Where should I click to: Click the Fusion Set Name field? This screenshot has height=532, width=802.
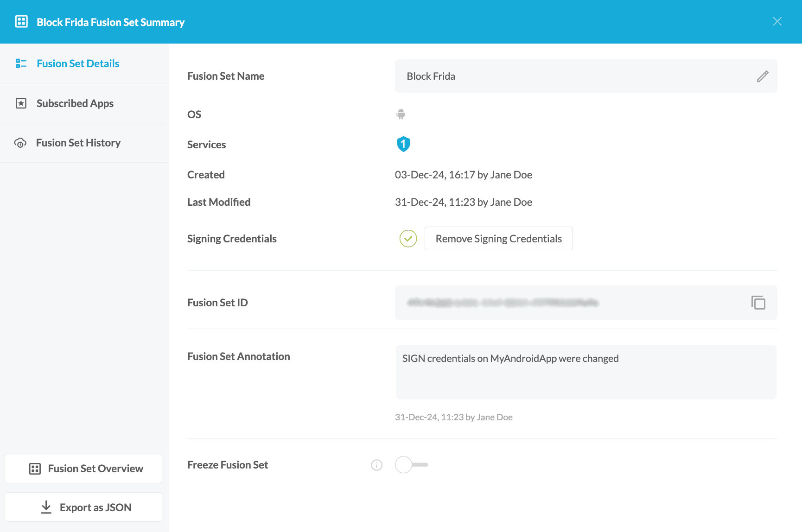tap(575, 76)
